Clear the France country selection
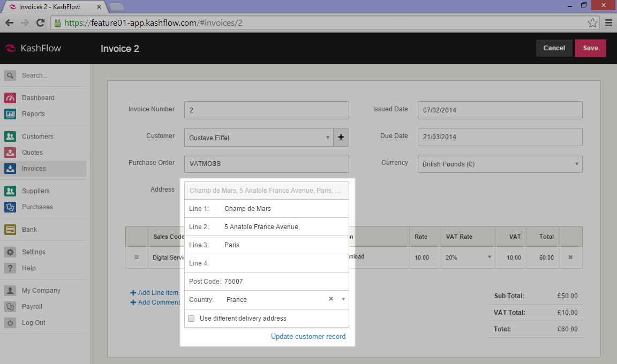617x364 pixels. pyautogui.click(x=331, y=299)
